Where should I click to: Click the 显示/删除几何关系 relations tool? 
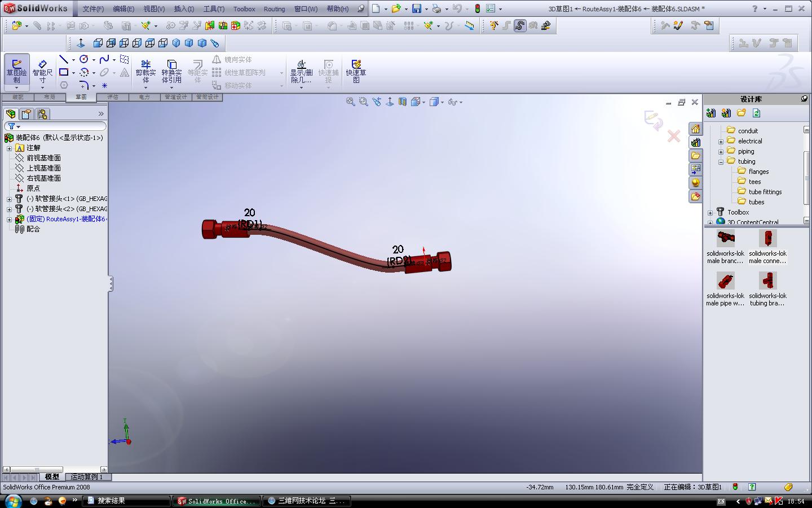(301, 71)
